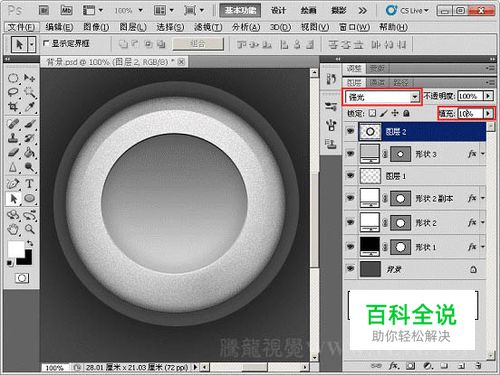
Task: Open the 不透明度 slider arrow
Action: coord(488,96)
